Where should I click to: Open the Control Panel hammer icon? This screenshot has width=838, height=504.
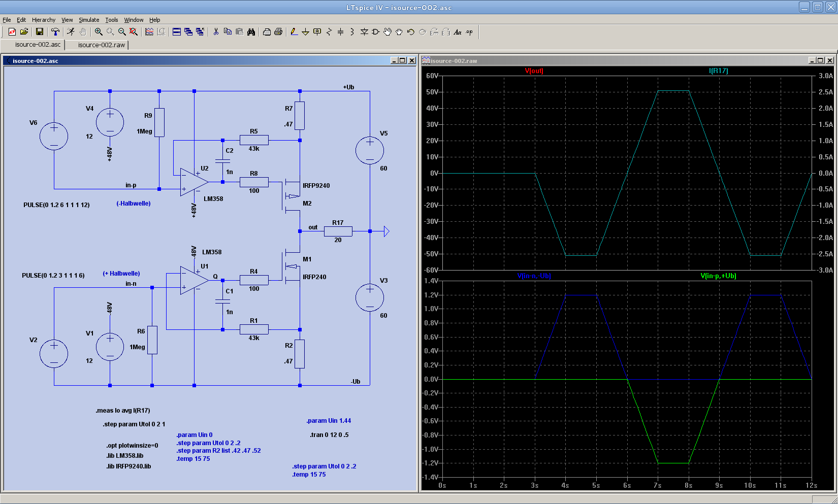55,32
